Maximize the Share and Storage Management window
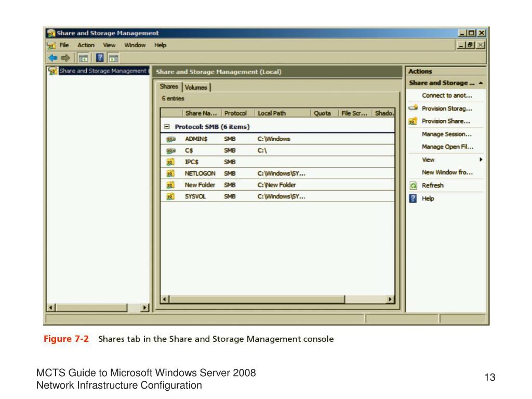Image resolution: width=532 pixels, height=399 pixels. point(471,33)
